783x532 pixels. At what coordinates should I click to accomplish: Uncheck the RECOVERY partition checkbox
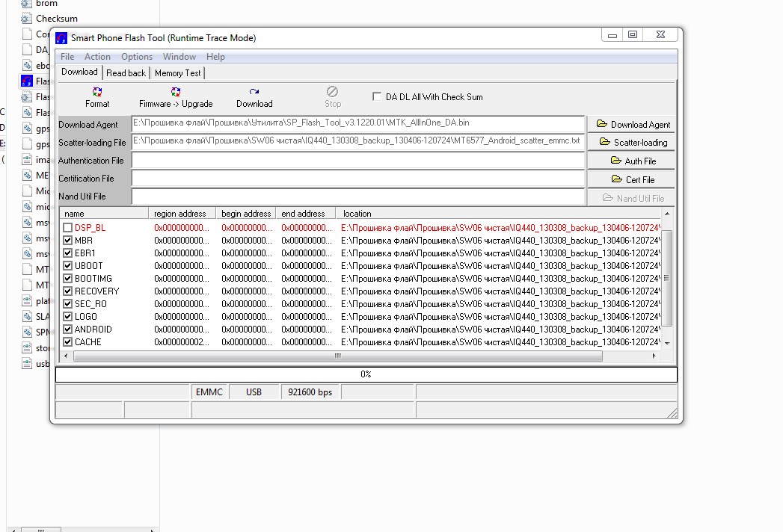tap(68, 291)
